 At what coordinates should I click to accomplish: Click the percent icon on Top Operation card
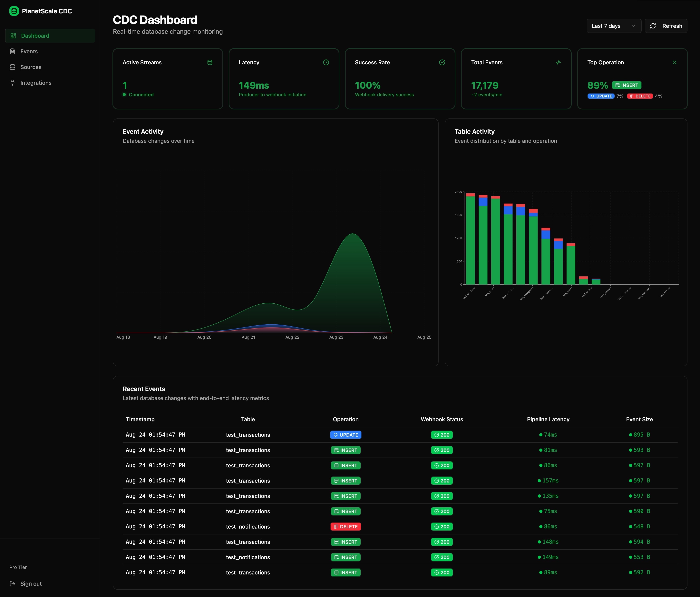674,62
